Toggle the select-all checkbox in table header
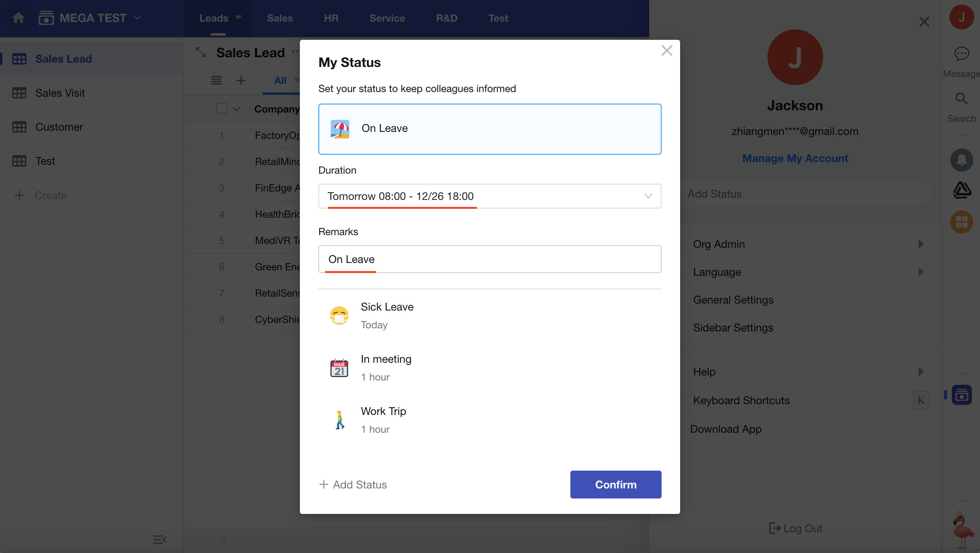This screenshot has height=553, width=980. pos(222,109)
